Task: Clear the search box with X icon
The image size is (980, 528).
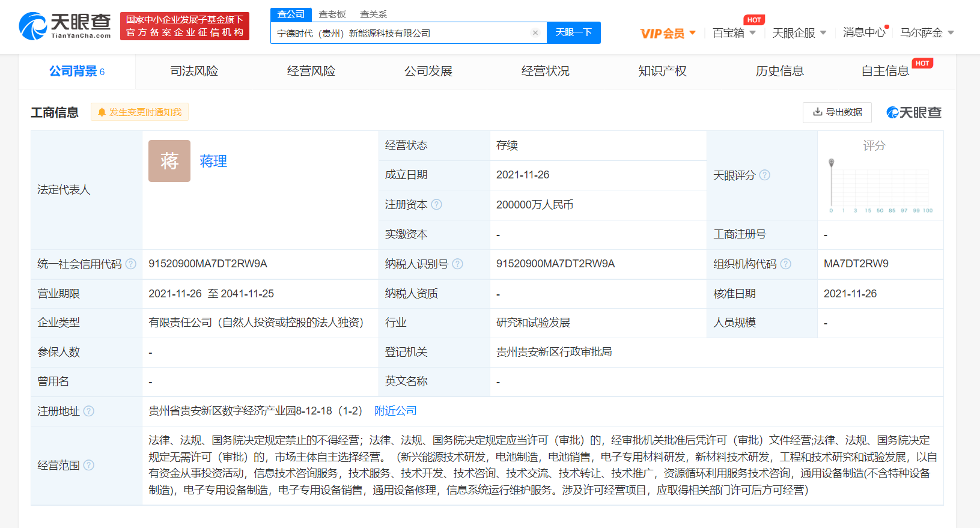Action: (535, 33)
